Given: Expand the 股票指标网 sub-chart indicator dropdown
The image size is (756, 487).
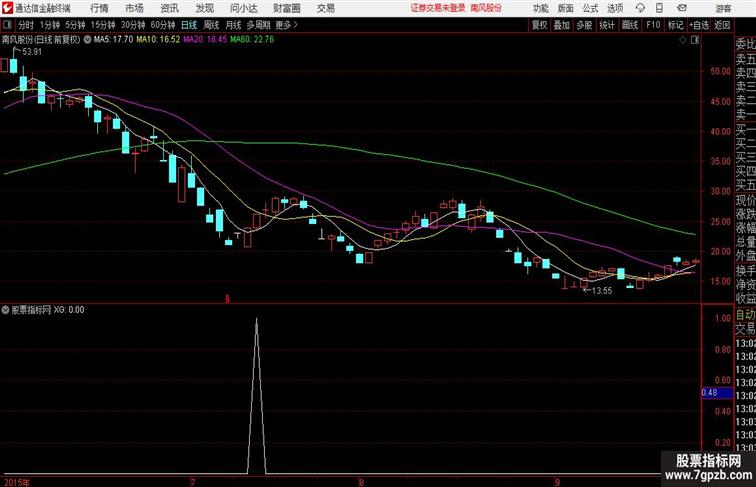Looking at the screenshot, I should 5,310.
